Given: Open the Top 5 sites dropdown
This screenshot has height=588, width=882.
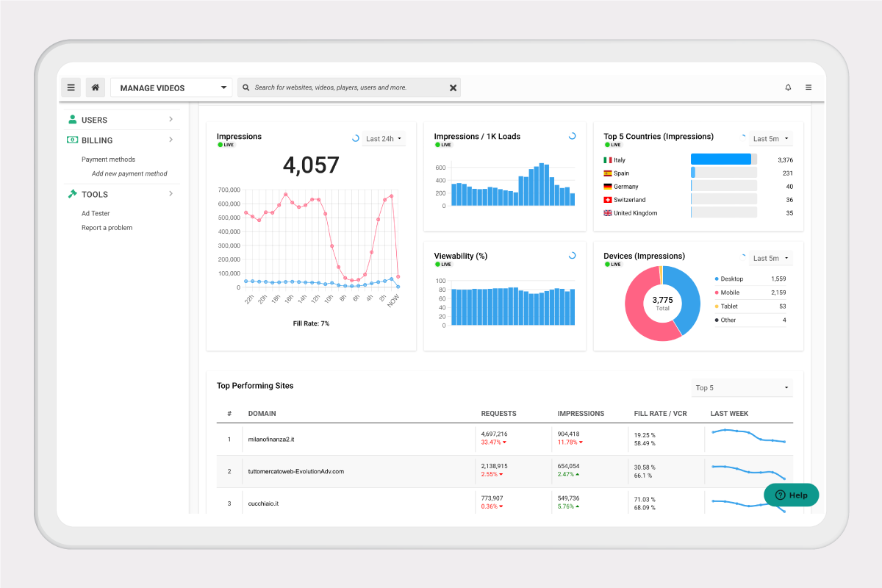Looking at the screenshot, I should pos(742,387).
